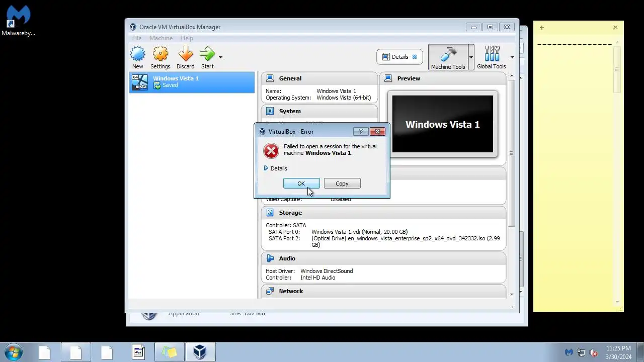Image resolution: width=644 pixels, height=362 pixels.
Task: Close the Details pane with blue X
Action: click(415, 57)
